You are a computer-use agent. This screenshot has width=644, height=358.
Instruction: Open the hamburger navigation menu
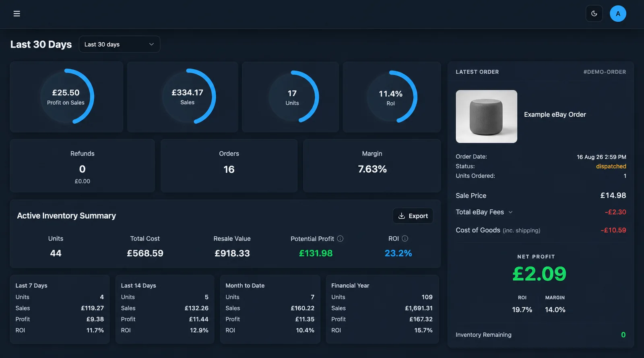click(17, 14)
